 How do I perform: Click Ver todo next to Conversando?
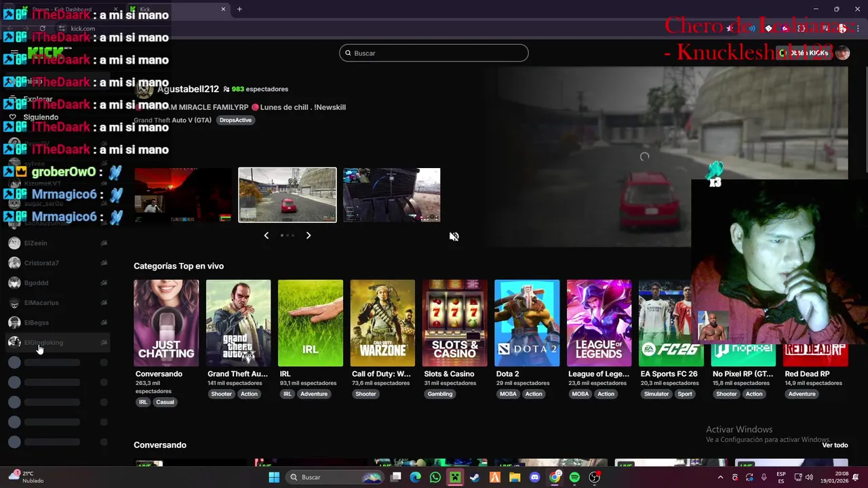[x=835, y=445]
